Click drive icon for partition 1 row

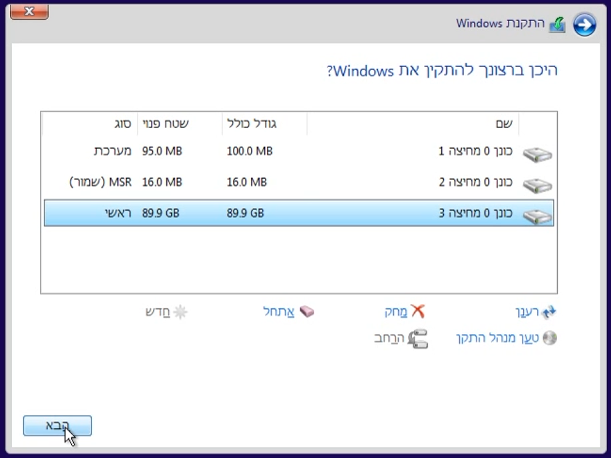coord(537,155)
